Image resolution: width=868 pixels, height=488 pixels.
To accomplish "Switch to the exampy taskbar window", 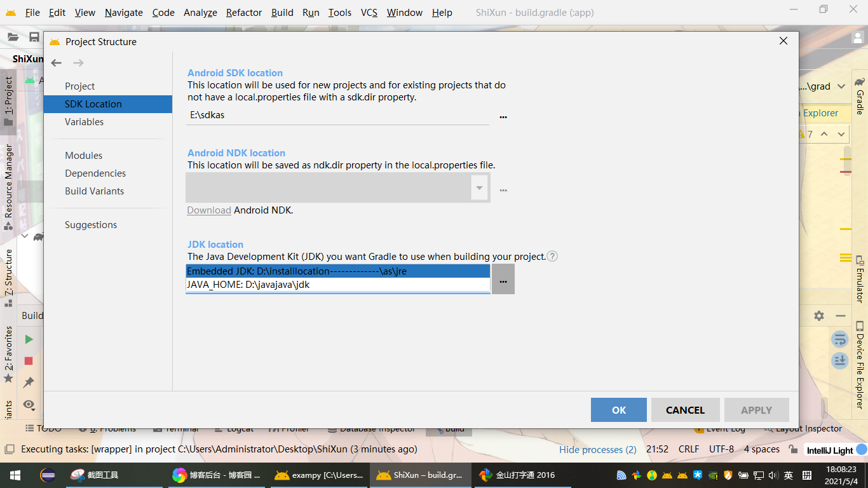I will pos(318,475).
